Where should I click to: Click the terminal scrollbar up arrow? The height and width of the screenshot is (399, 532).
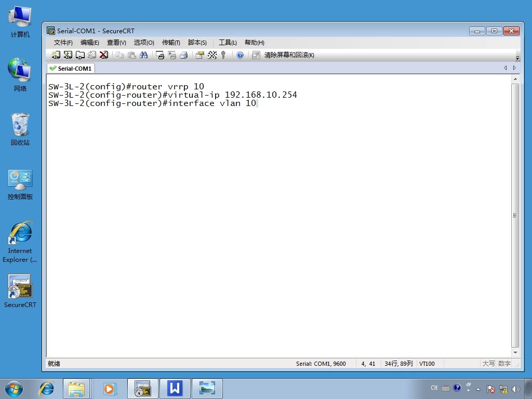click(x=515, y=79)
